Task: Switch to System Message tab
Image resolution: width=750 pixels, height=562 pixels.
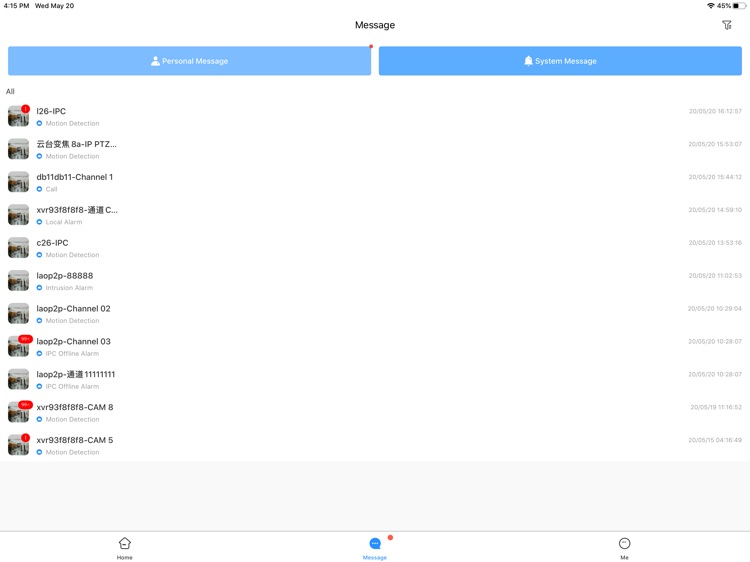Action: pos(560,61)
